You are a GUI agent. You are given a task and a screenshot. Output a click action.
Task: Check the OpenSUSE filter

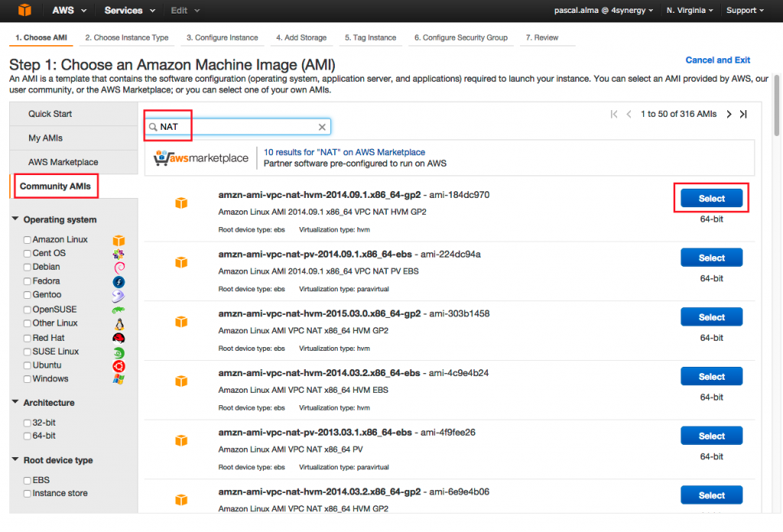[28, 310]
